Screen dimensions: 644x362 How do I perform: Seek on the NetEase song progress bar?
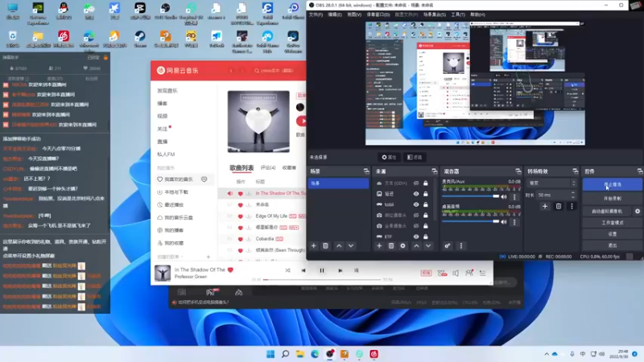click(321, 279)
